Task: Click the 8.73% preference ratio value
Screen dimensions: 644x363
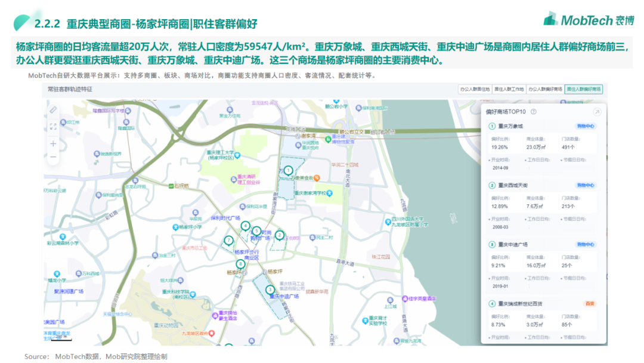Action: (498, 325)
